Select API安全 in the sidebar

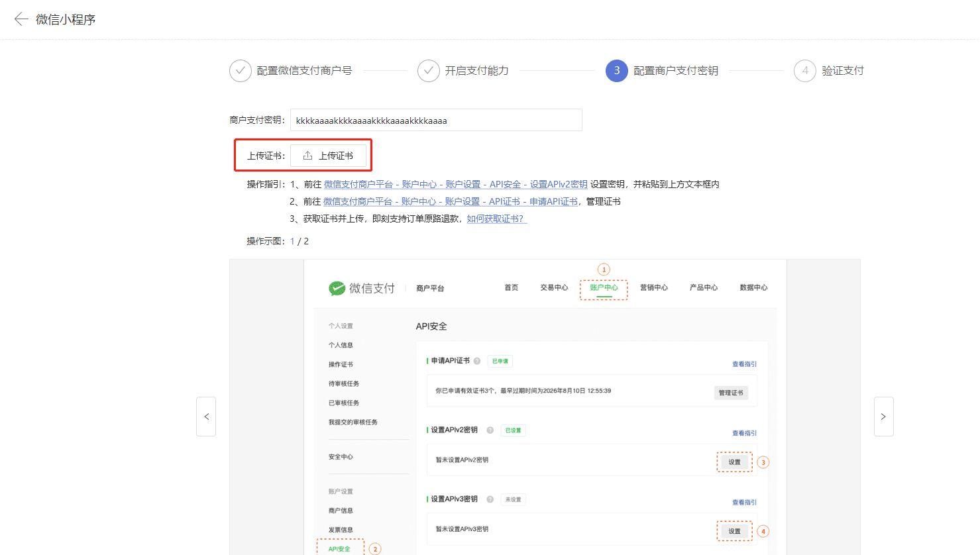coord(340,548)
